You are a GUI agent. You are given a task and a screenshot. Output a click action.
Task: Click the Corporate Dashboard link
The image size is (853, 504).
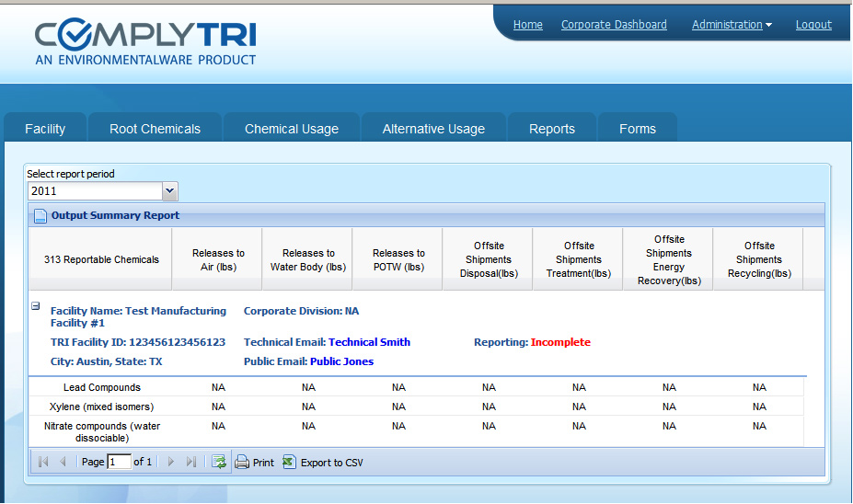point(614,25)
